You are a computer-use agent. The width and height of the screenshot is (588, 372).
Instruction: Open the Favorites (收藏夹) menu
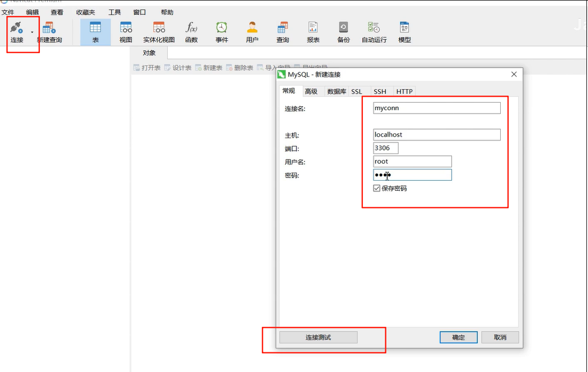tap(86, 12)
